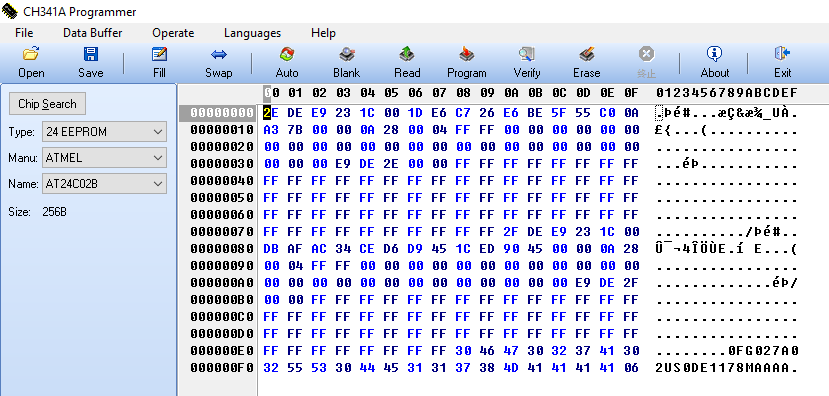Image resolution: width=829 pixels, height=396 pixels.
Task: Click the Save disk icon
Action: point(91,54)
